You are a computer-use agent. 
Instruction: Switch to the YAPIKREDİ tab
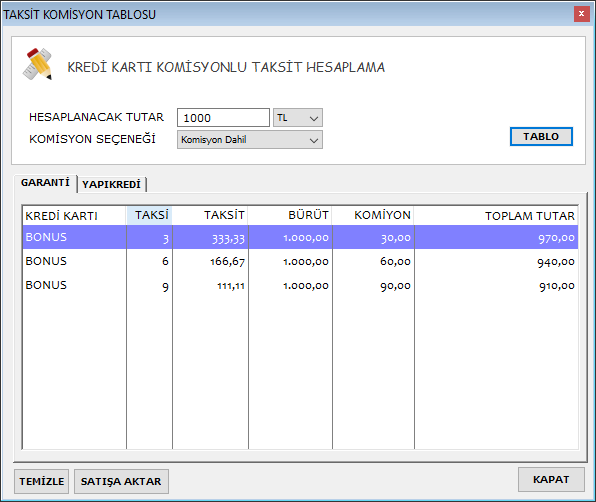(x=111, y=184)
